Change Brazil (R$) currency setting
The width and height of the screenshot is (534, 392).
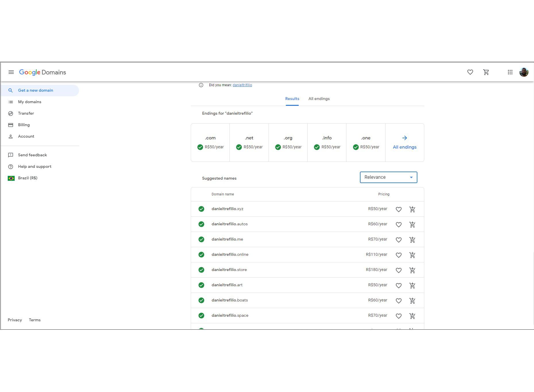(40, 178)
